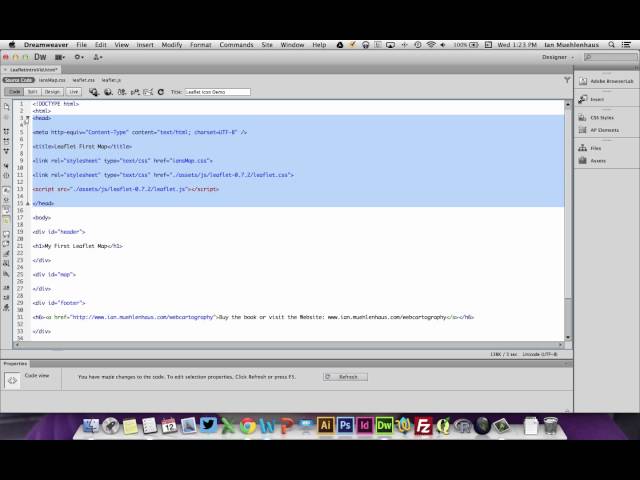Viewport: 640px width, 480px height.
Task: Click the Open Documents icon in coding toolbar
Action: pyautogui.click(x=6, y=107)
